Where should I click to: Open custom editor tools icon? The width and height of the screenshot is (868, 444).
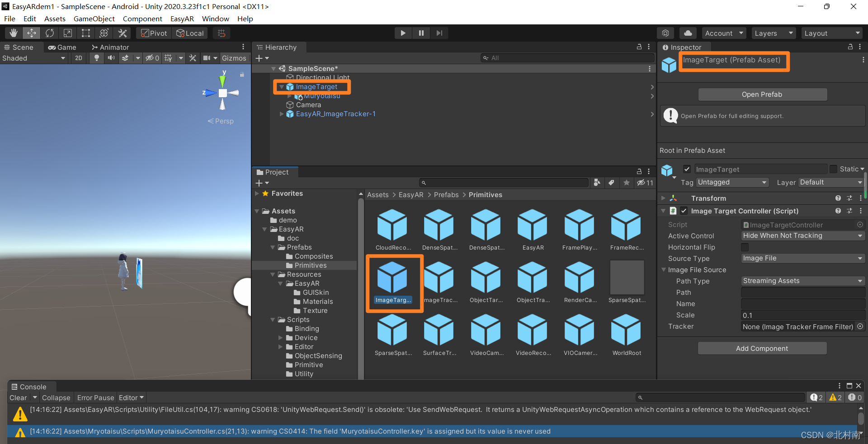pyautogui.click(x=123, y=33)
